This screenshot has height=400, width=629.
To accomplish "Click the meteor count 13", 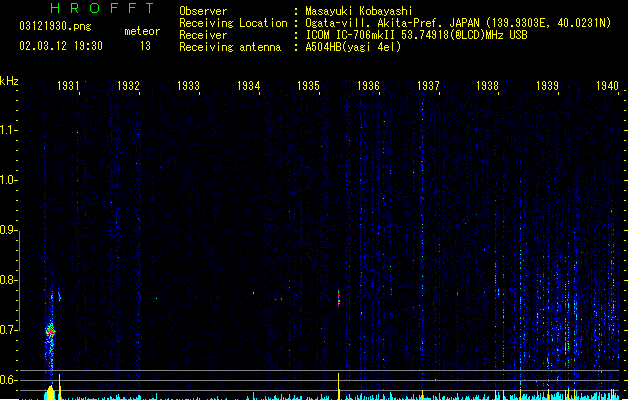I will point(145,46).
